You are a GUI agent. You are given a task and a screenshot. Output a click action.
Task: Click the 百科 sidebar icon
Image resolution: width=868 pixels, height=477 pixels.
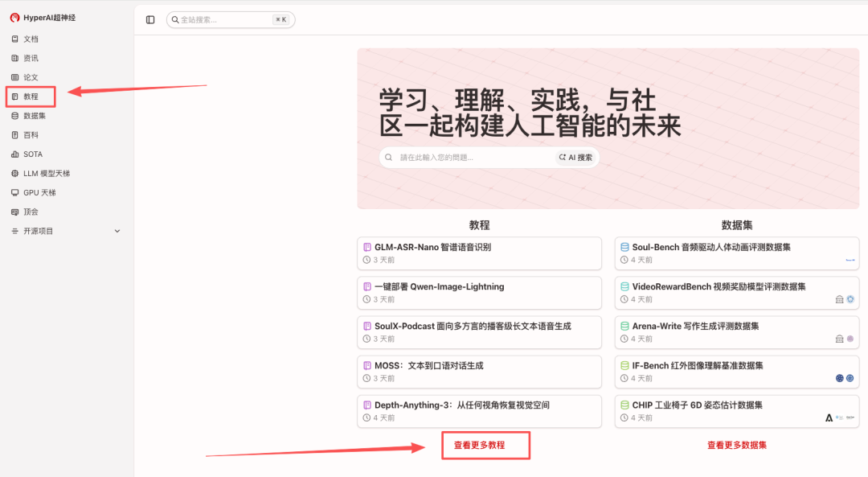[15, 135]
